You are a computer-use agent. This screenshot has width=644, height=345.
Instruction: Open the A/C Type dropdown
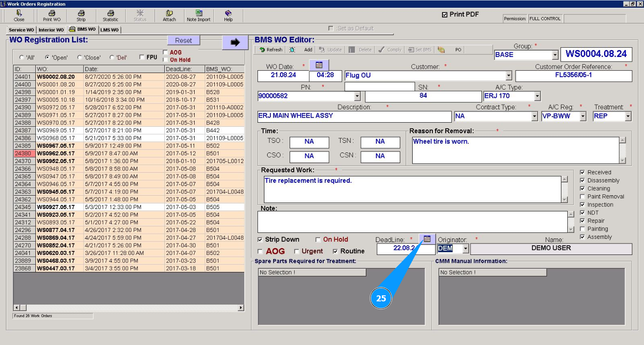(538, 96)
